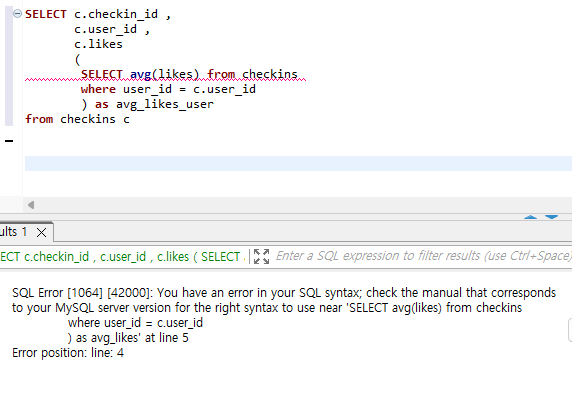The width and height of the screenshot is (572, 409).
Task: Click the expand panel icon beside query text
Action: click(x=261, y=256)
